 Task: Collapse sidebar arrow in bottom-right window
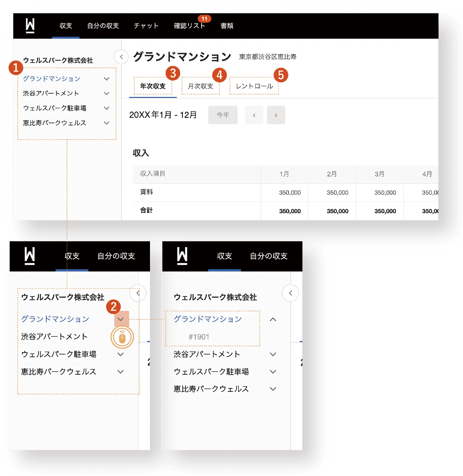[290, 293]
